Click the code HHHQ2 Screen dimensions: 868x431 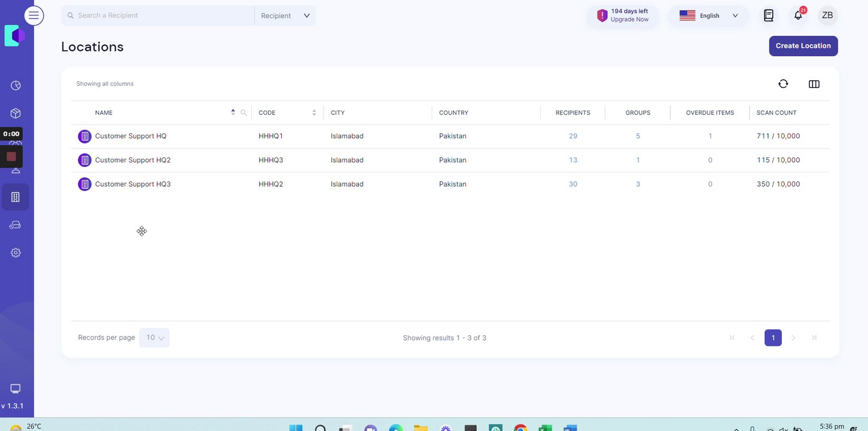(x=271, y=184)
